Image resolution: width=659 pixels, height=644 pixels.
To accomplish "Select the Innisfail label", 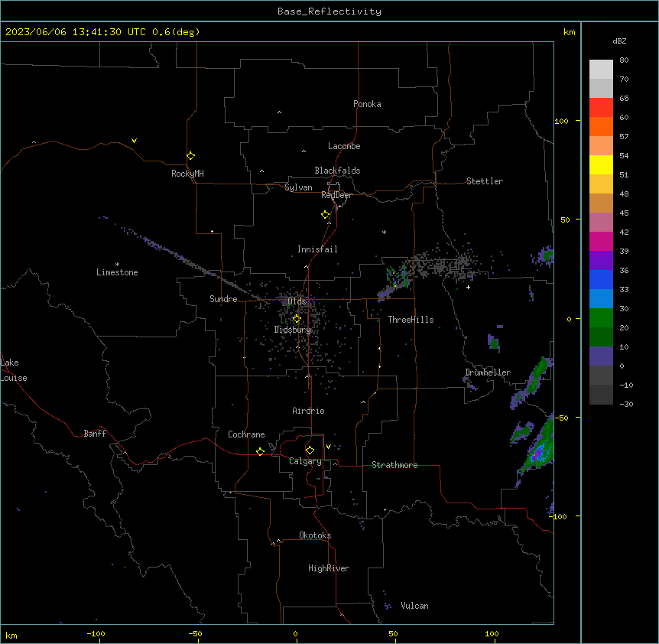I will [x=317, y=249].
